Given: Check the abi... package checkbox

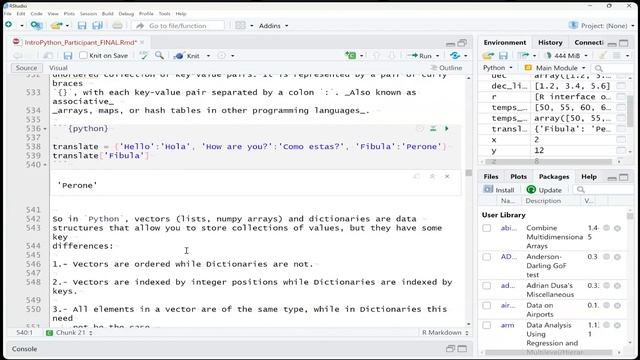Looking at the screenshot, I should [487, 228].
